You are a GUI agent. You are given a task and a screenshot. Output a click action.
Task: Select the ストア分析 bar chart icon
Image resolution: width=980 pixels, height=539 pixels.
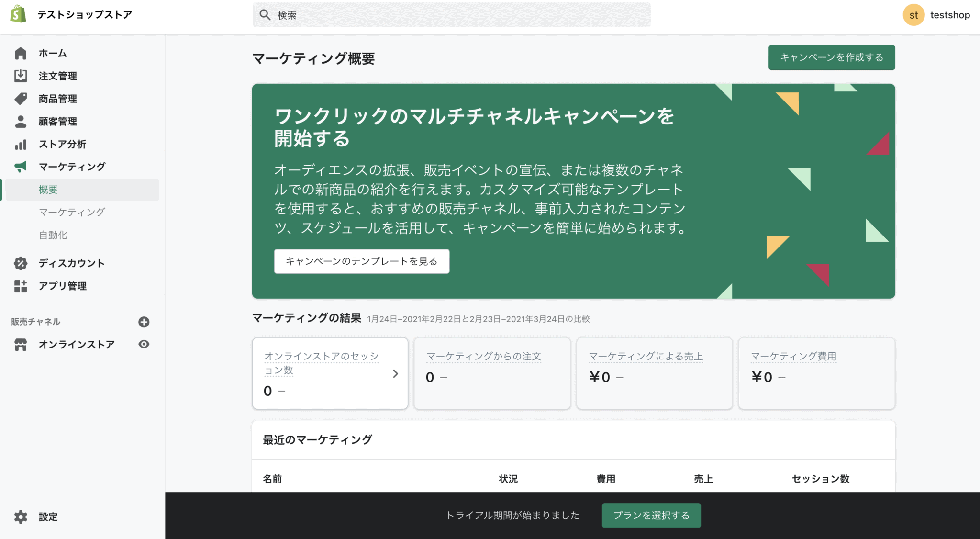tap(21, 144)
